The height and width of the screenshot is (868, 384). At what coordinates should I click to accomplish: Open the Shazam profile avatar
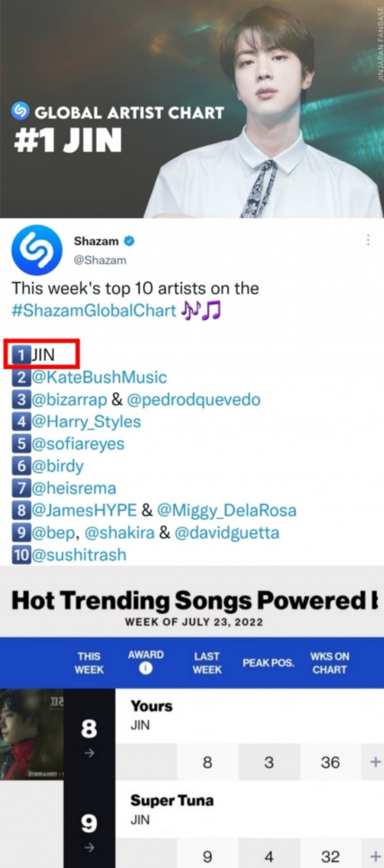[x=37, y=250]
